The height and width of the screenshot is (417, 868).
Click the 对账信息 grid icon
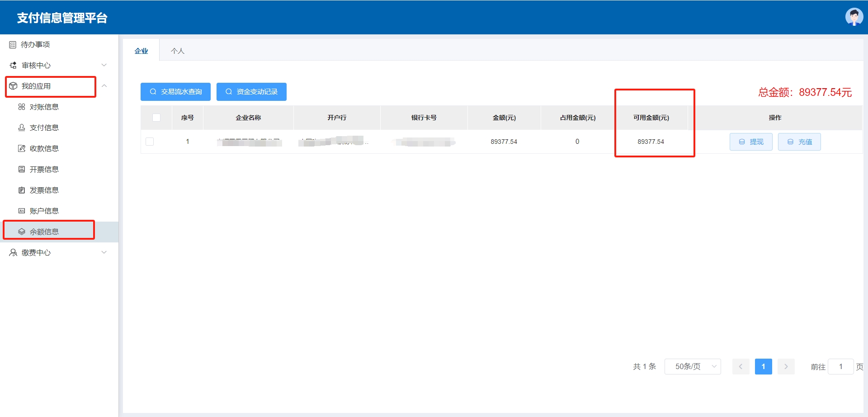[21, 107]
